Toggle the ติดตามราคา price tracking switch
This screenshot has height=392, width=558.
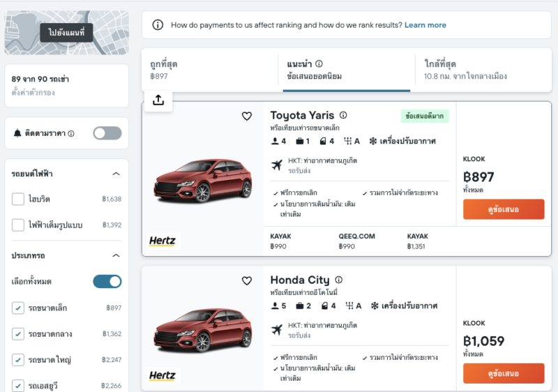tap(107, 133)
